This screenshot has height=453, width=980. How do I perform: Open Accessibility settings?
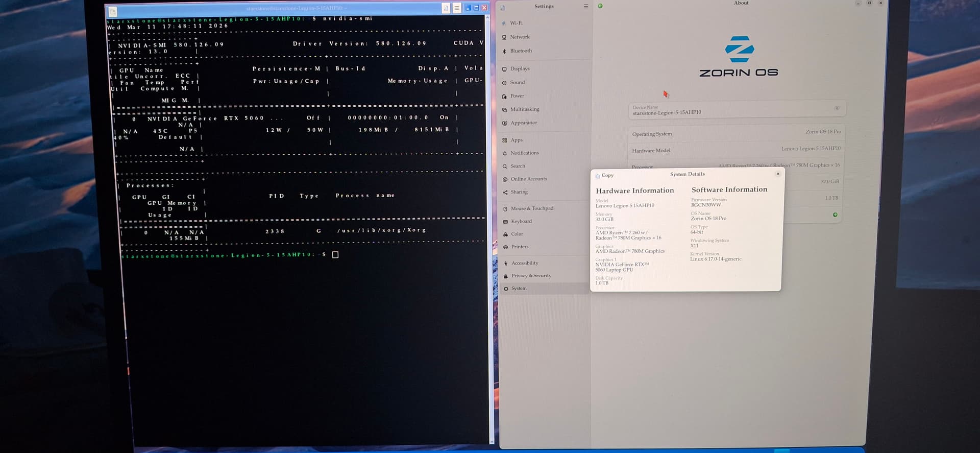pos(544,263)
